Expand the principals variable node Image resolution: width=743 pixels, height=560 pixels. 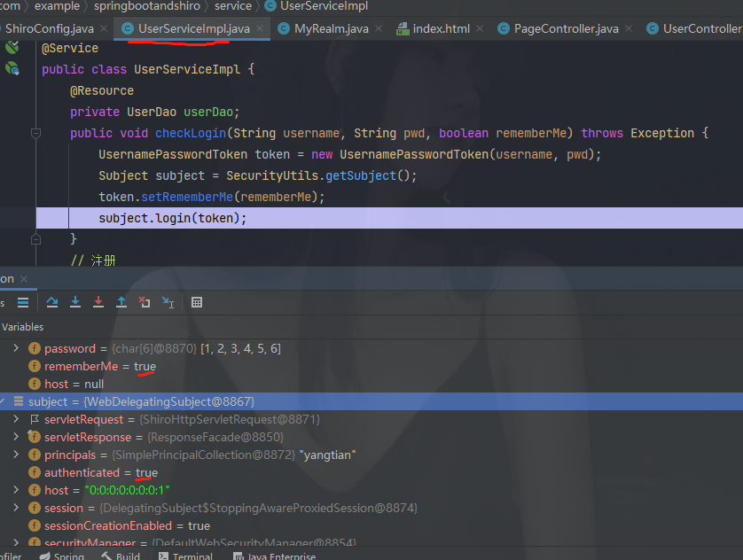pos(16,455)
